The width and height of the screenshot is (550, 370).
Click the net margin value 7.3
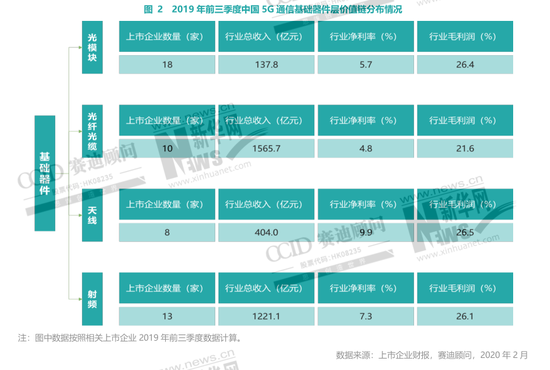click(366, 316)
